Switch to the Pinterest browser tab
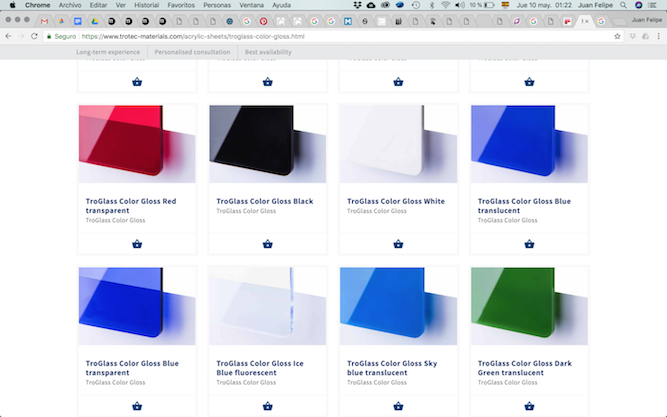 pos(264,21)
